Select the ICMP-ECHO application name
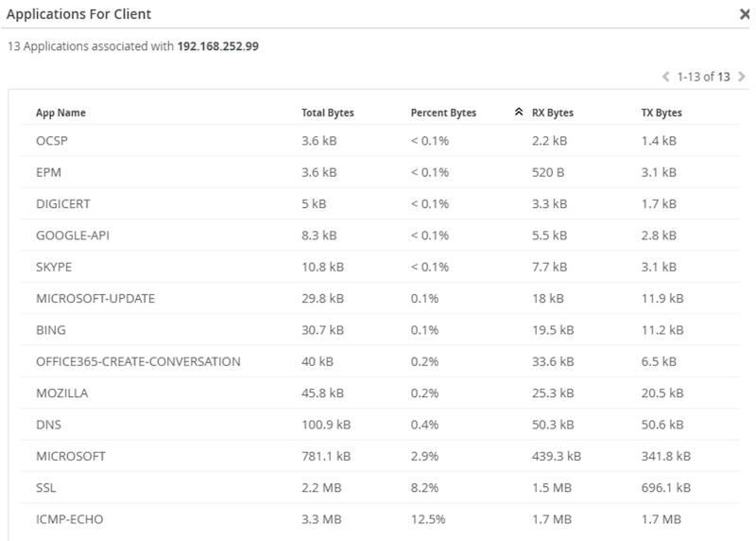This screenshot has height=541, width=756. tap(69, 519)
